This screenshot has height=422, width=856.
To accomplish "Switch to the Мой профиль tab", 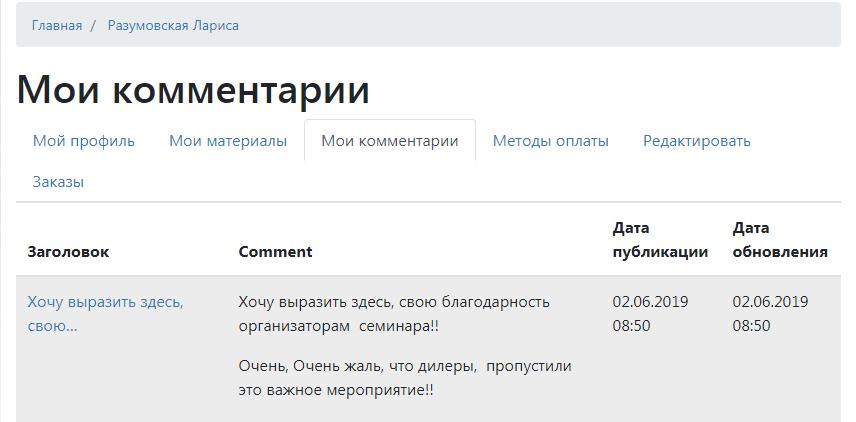I will tap(84, 141).
